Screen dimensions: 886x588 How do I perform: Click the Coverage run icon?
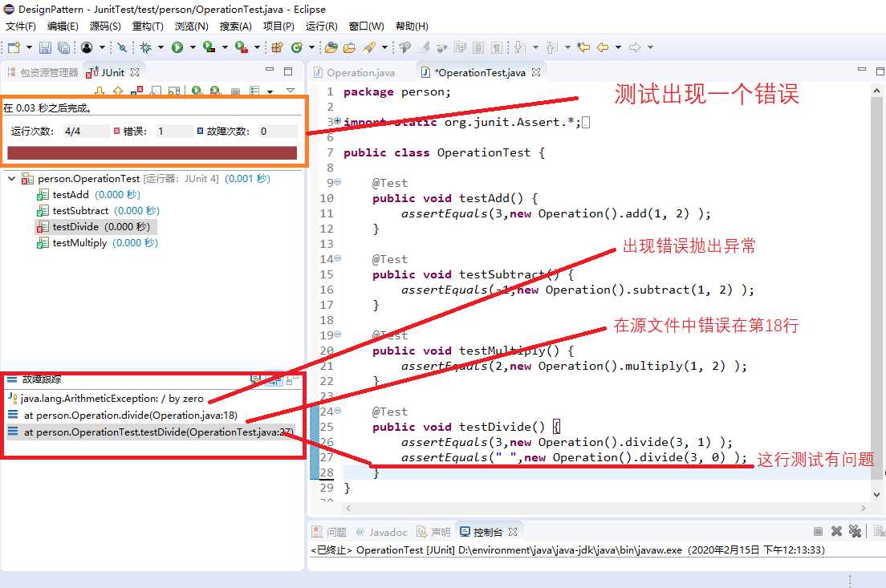point(209,47)
